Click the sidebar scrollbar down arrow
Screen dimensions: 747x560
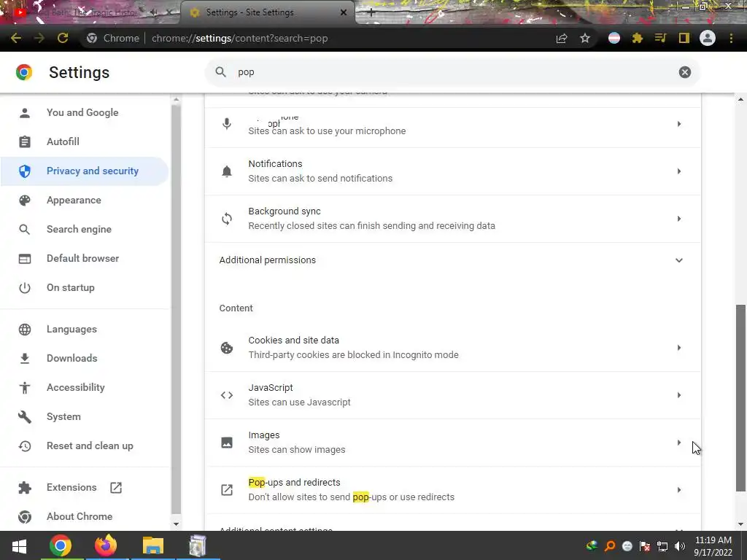(176, 524)
